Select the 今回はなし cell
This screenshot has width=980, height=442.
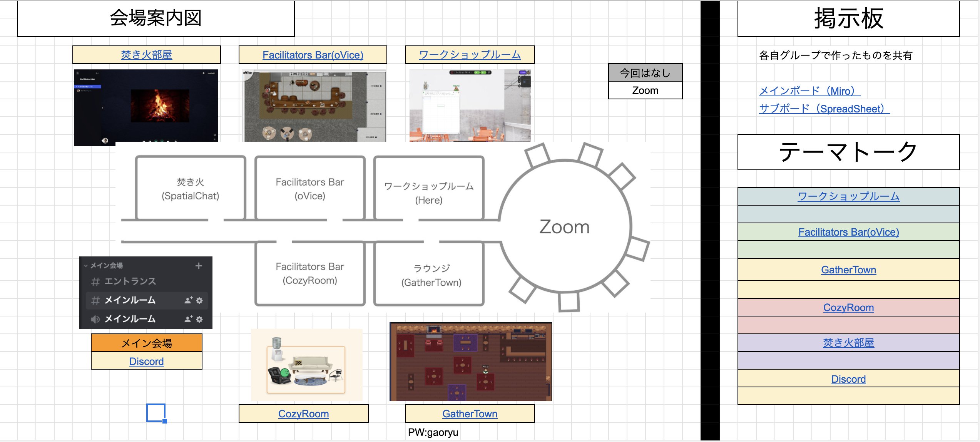[x=645, y=73]
